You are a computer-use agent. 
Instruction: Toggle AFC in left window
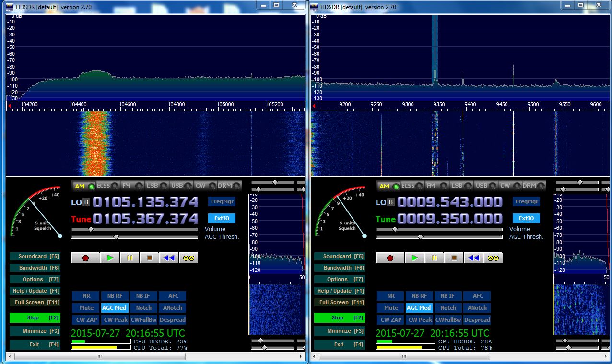tap(172, 296)
